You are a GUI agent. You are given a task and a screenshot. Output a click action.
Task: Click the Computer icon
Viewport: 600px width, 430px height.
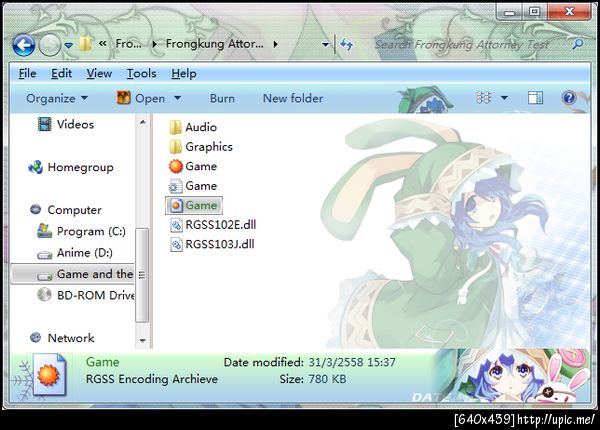[36, 210]
